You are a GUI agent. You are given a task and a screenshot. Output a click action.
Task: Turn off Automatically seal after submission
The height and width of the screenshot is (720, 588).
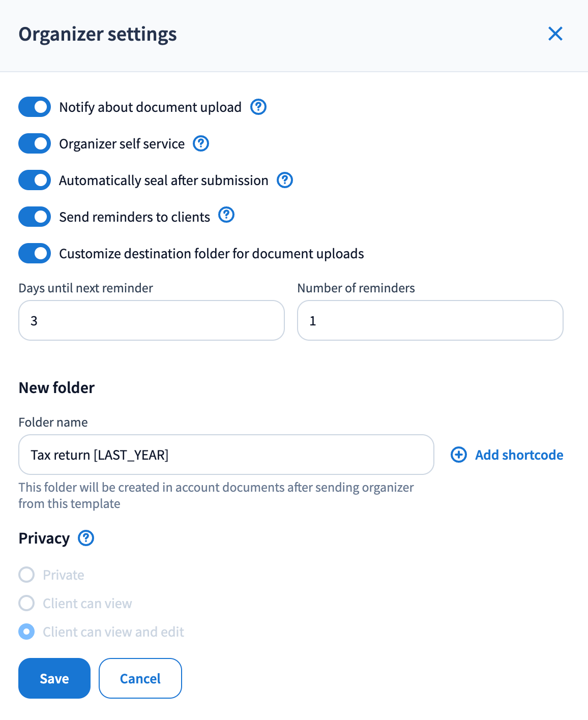click(35, 180)
